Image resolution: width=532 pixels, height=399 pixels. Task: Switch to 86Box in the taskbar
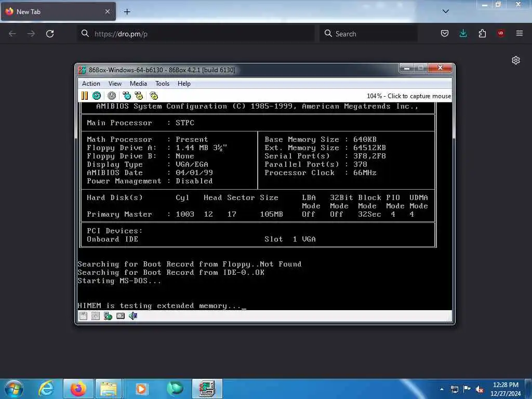[x=207, y=389]
